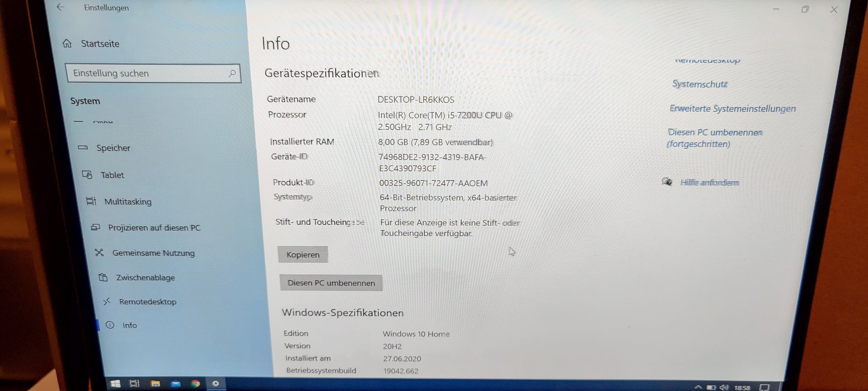
Task: Click the Version value '20H2'
Action: (x=392, y=346)
